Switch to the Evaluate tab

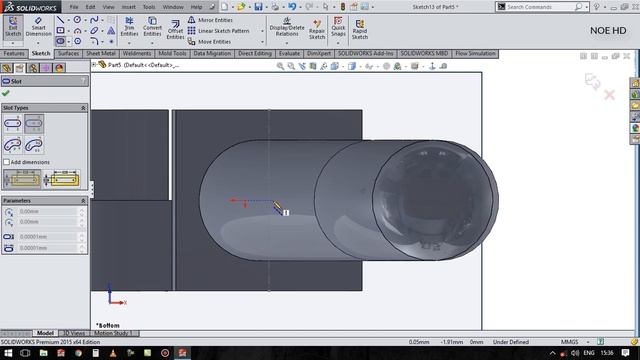pos(289,53)
